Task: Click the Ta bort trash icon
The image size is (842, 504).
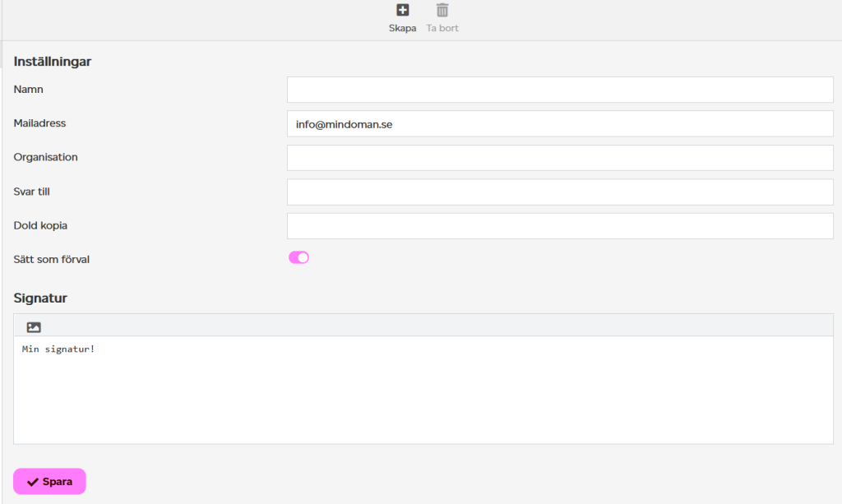Action: (x=442, y=11)
